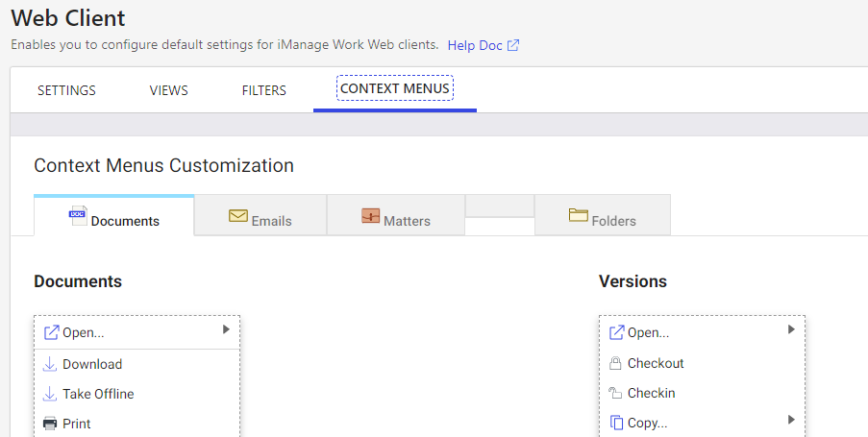Click the Download arrow icon in Documents menu
The height and width of the screenshot is (437, 868).
(x=50, y=364)
